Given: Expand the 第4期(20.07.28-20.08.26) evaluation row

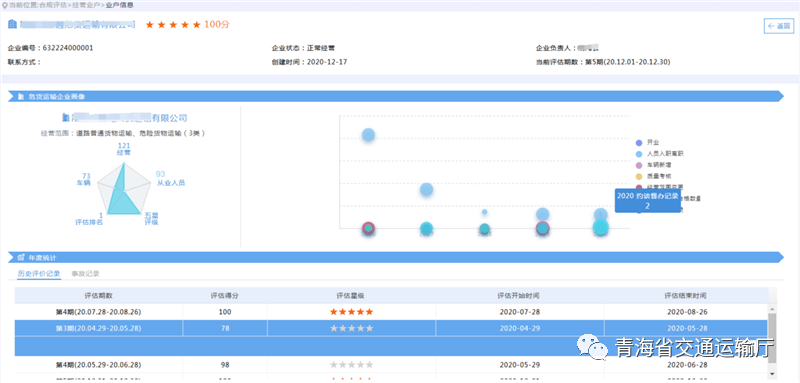Looking at the screenshot, I should click(391, 312).
